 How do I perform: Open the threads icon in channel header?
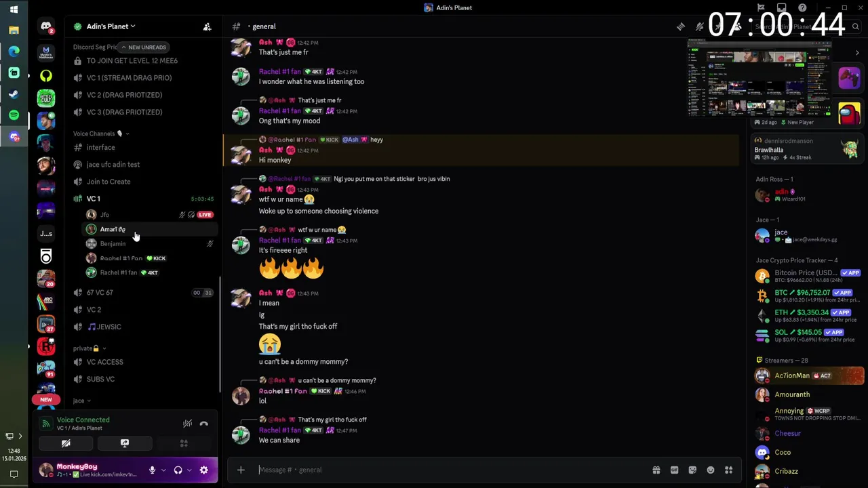[681, 26]
